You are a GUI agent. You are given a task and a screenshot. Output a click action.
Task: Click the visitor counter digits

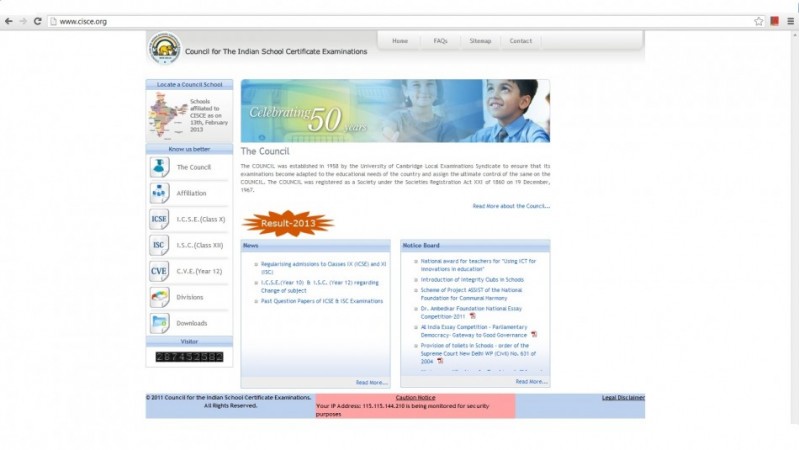tap(190, 356)
